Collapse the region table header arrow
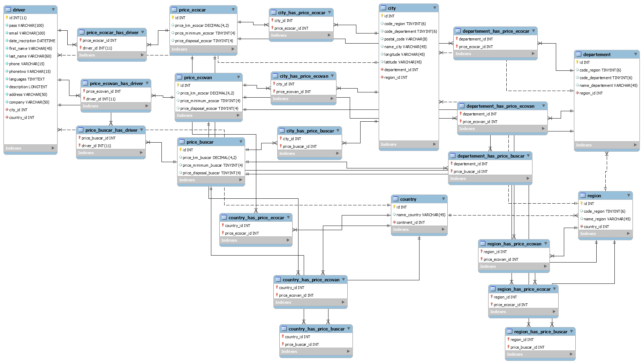The height and width of the screenshot is (364, 643). (x=629, y=196)
